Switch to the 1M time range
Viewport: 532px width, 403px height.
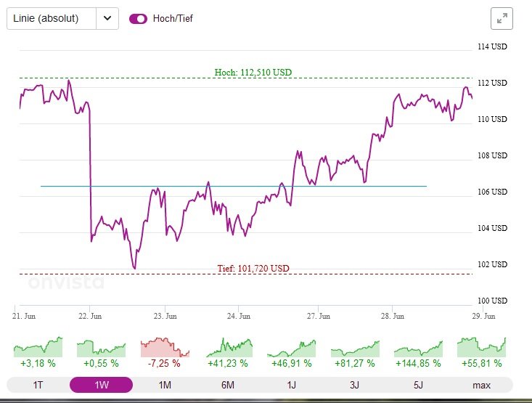165,385
